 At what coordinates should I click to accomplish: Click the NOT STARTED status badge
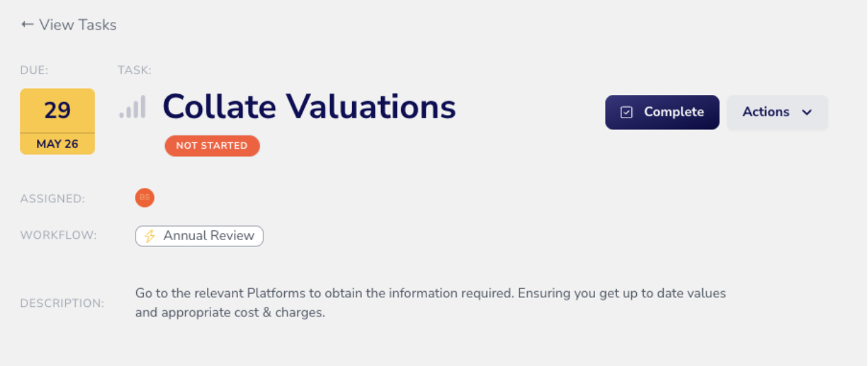click(x=212, y=146)
